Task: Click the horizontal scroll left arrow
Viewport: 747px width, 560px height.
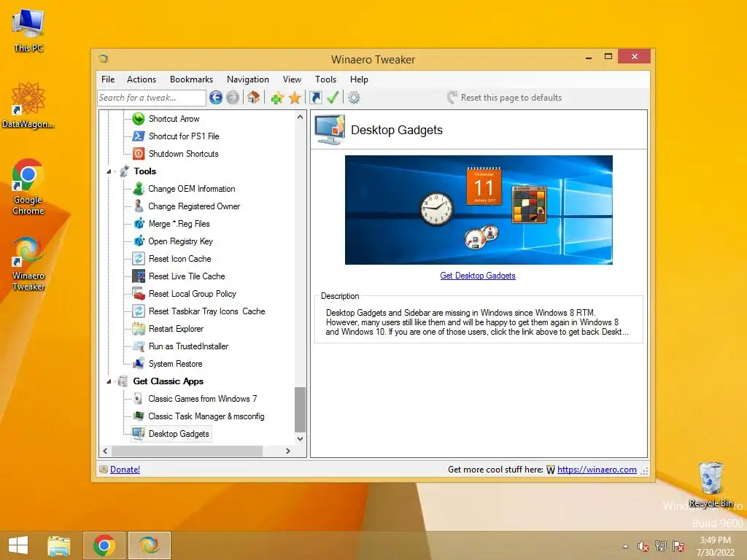Action: [x=105, y=451]
